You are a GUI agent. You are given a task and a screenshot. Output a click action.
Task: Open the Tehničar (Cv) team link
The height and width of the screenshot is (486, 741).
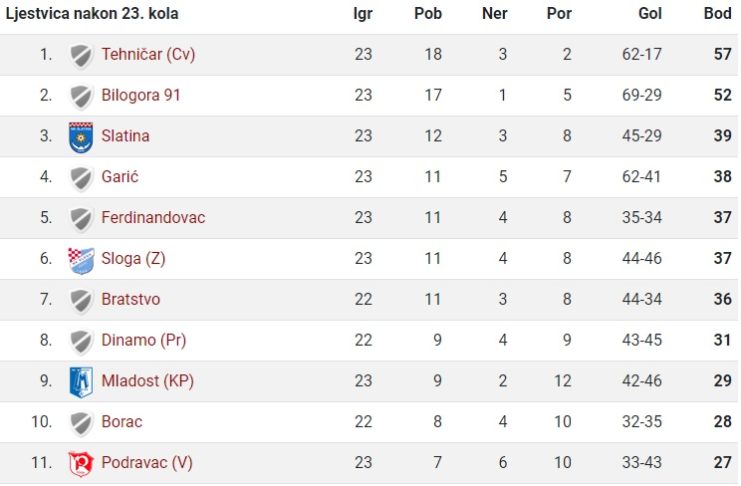(148, 54)
